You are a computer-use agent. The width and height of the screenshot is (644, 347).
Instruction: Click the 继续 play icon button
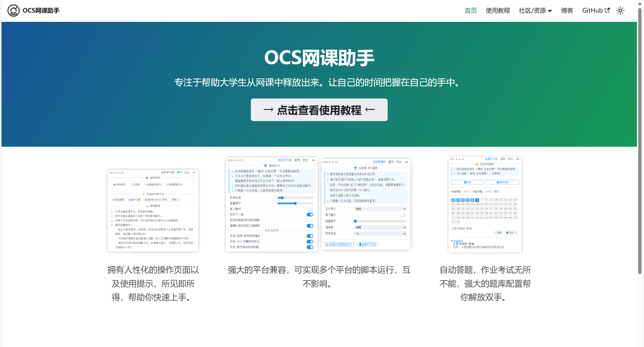467,182
